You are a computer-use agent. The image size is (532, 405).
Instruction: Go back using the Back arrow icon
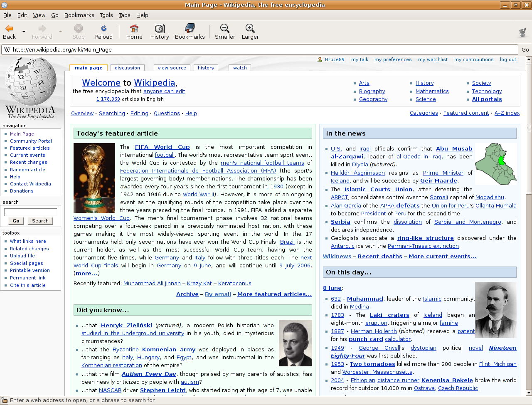click(9, 28)
